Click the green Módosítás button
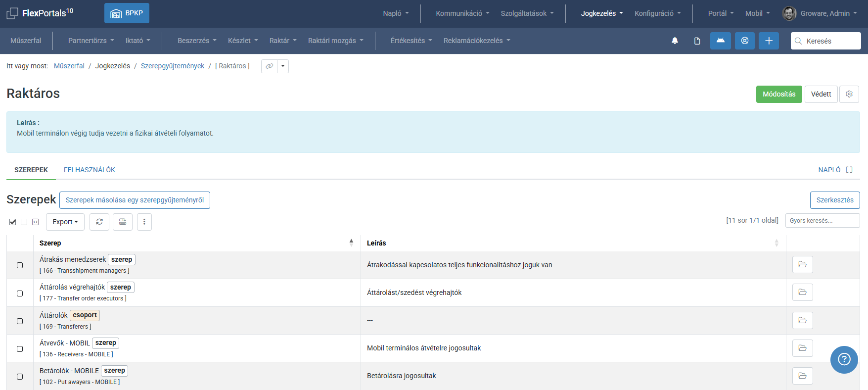Viewport: 868px width, 390px height. pos(779,94)
